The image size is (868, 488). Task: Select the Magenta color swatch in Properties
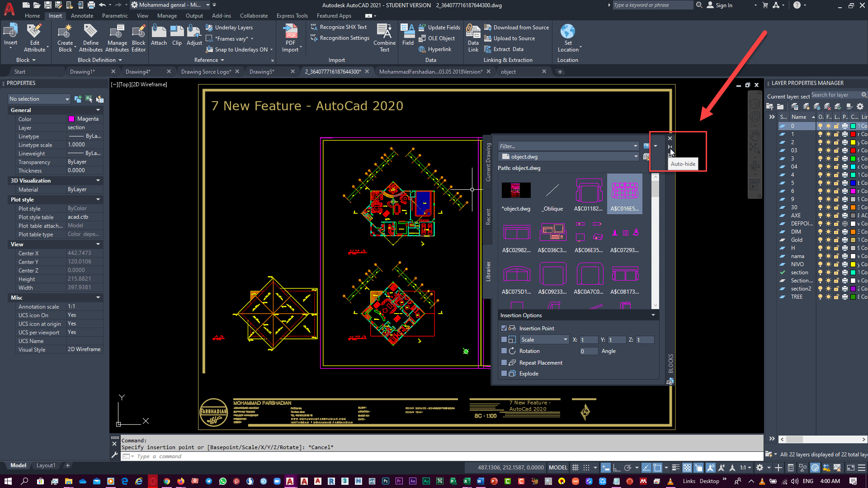pos(71,118)
